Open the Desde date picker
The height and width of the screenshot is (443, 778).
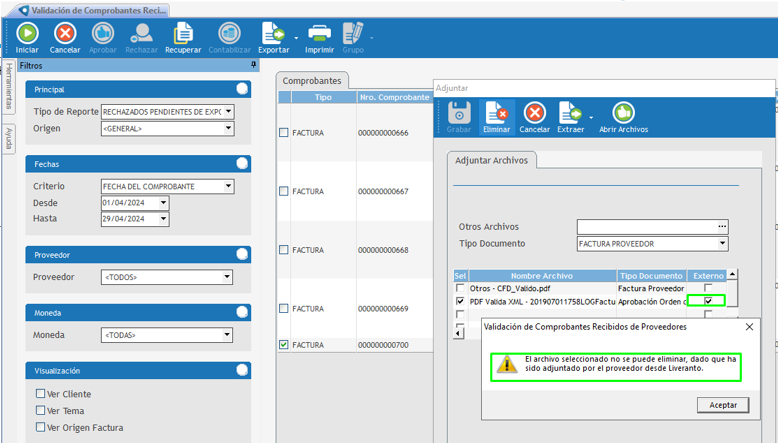click(x=163, y=202)
